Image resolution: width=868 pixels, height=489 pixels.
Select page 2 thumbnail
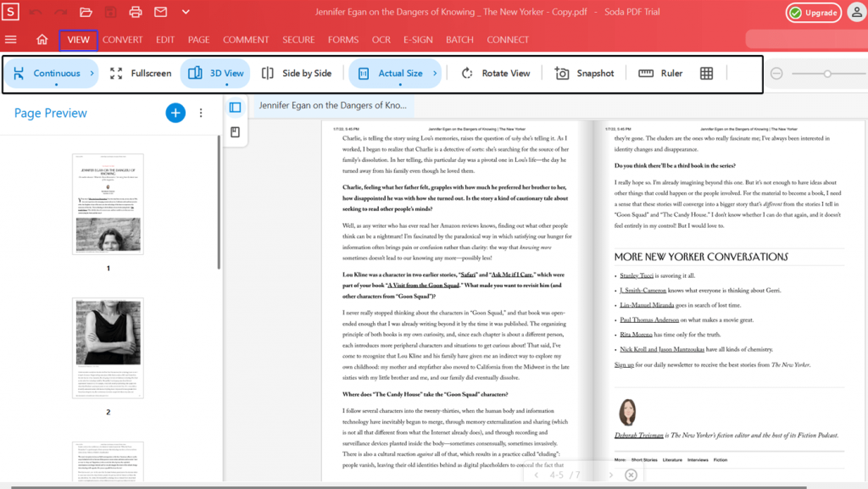pyautogui.click(x=108, y=348)
